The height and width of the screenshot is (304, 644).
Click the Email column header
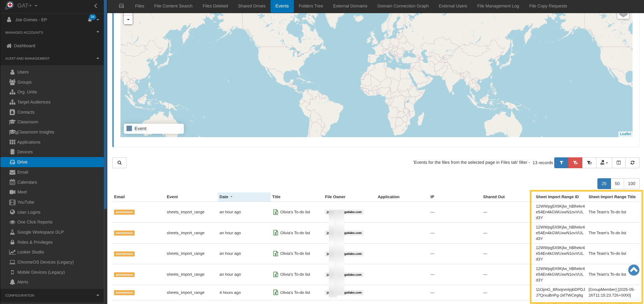[119, 197]
